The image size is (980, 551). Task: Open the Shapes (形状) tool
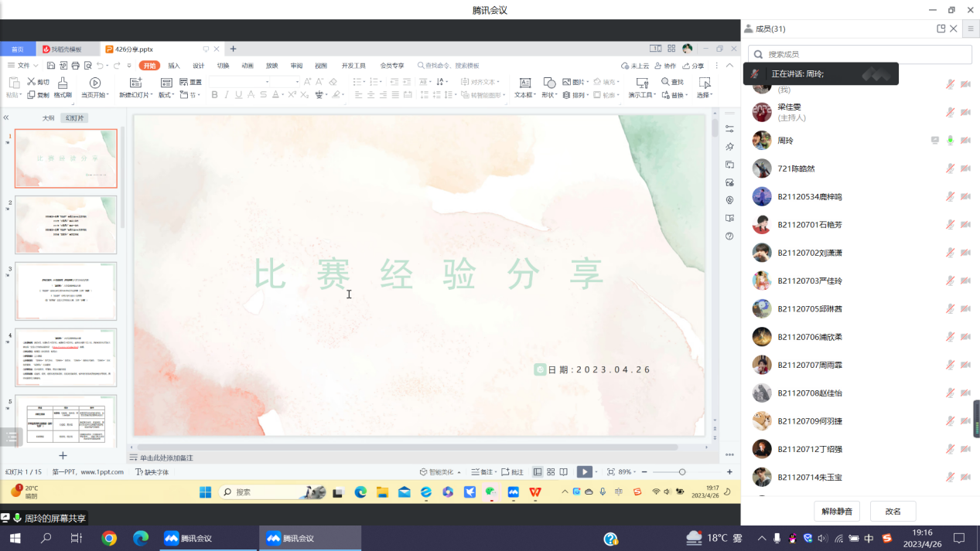pyautogui.click(x=549, y=83)
